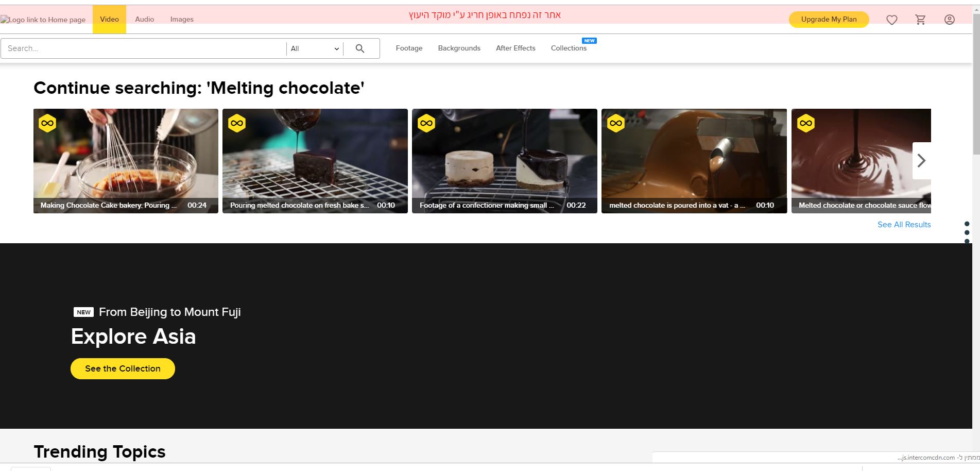
Task: Click unlimited badge on chocolate cake bakery video
Action: click(47, 123)
